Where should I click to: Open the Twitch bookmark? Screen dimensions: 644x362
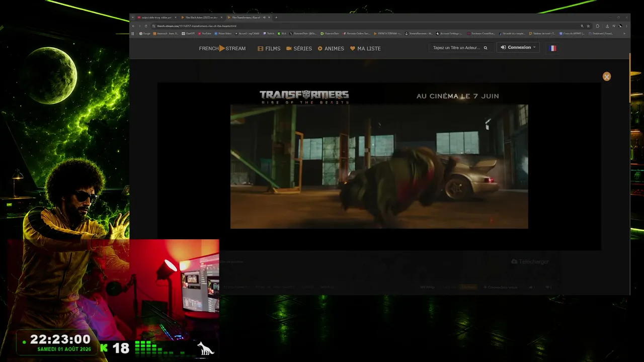click(269, 34)
